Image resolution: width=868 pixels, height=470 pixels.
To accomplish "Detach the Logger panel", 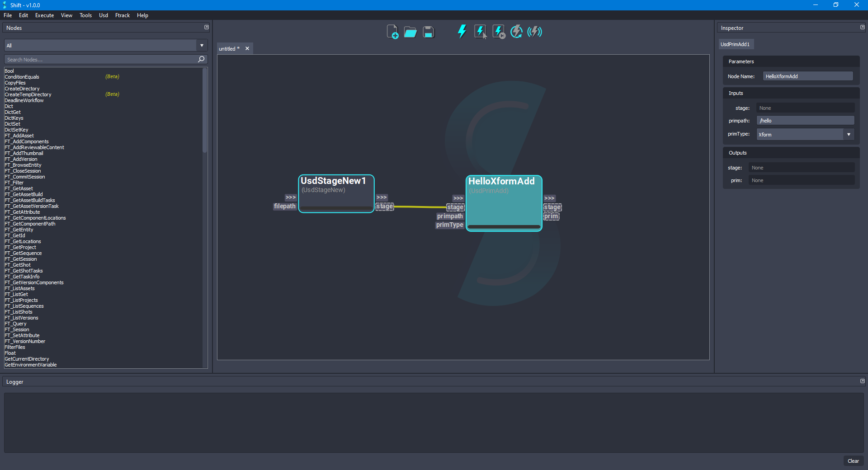I will point(862,381).
